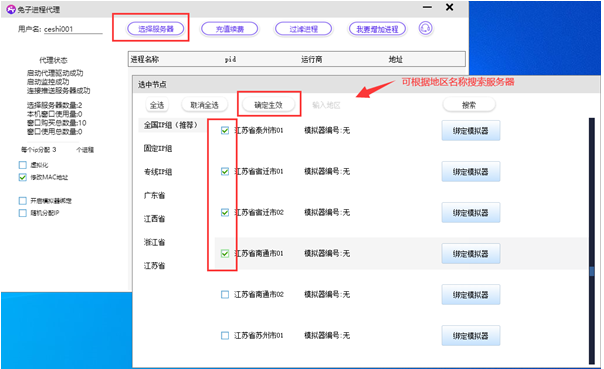Click the server list vertical scrollbar
The height and width of the screenshot is (369, 604).
tap(592, 241)
